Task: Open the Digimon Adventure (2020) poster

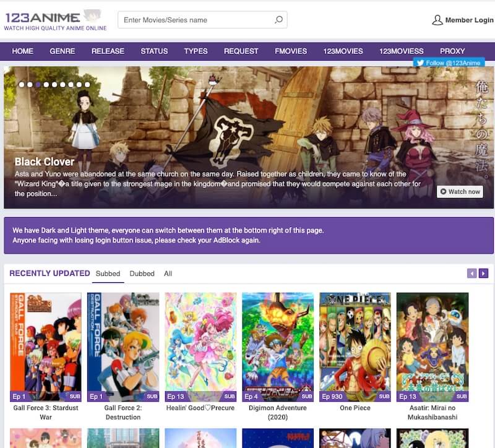Action: pos(278,347)
